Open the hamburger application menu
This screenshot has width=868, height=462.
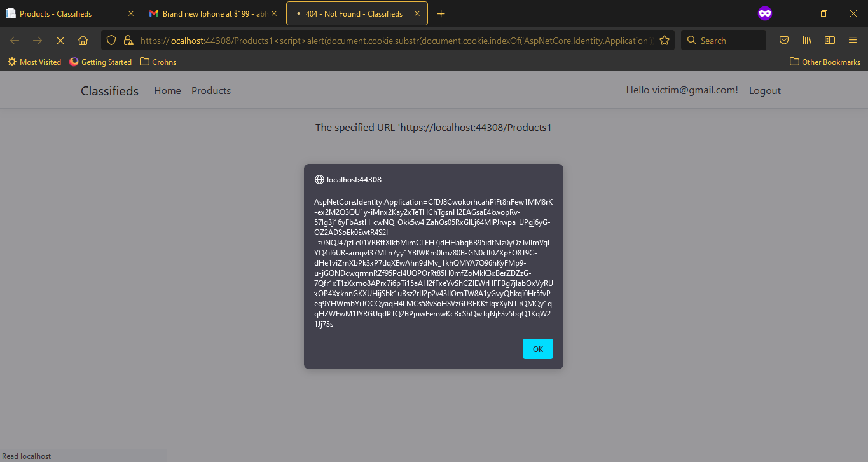click(x=852, y=39)
